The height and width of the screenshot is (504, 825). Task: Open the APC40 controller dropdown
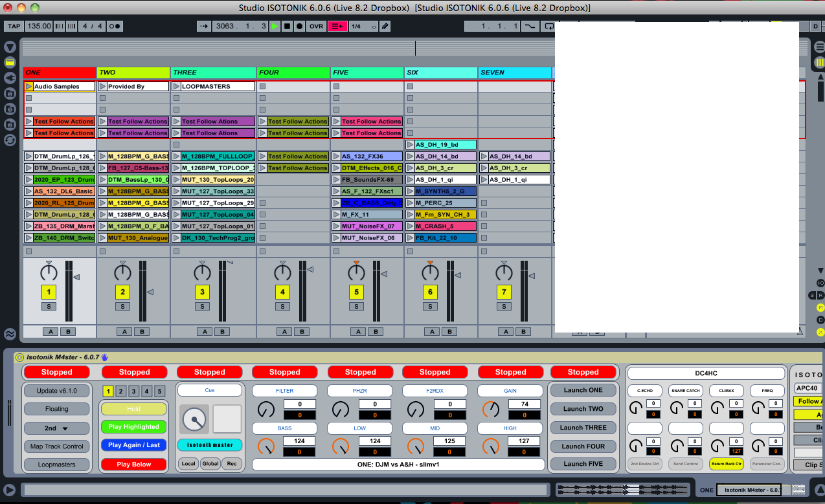(x=809, y=389)
